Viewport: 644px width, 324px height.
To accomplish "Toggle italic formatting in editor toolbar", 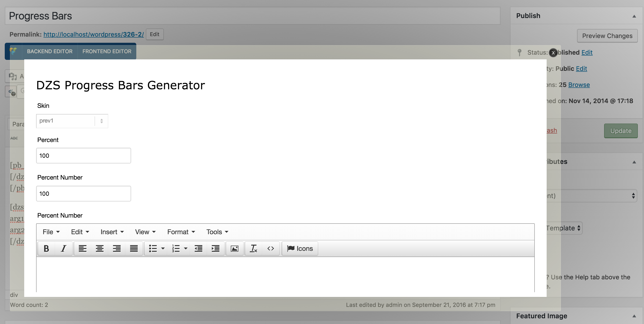I will 63,248.
